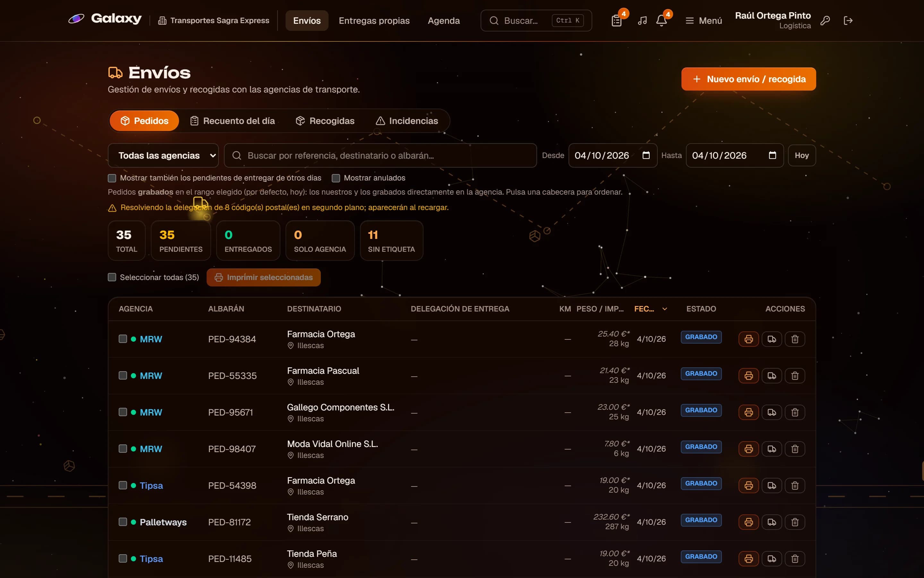
Task: Open the Hasta date calendar picker
Action: [773, 155]
